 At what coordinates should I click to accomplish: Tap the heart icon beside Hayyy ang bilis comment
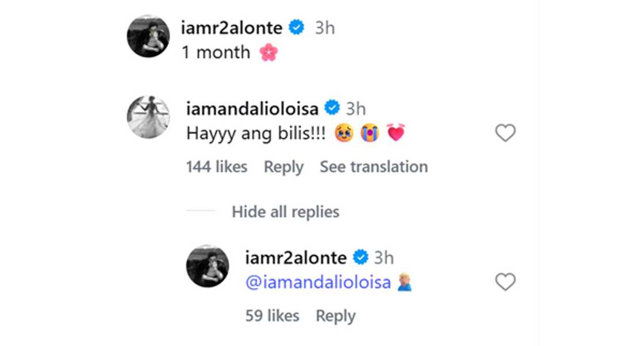pyautogui.click(x=505, y=133)
